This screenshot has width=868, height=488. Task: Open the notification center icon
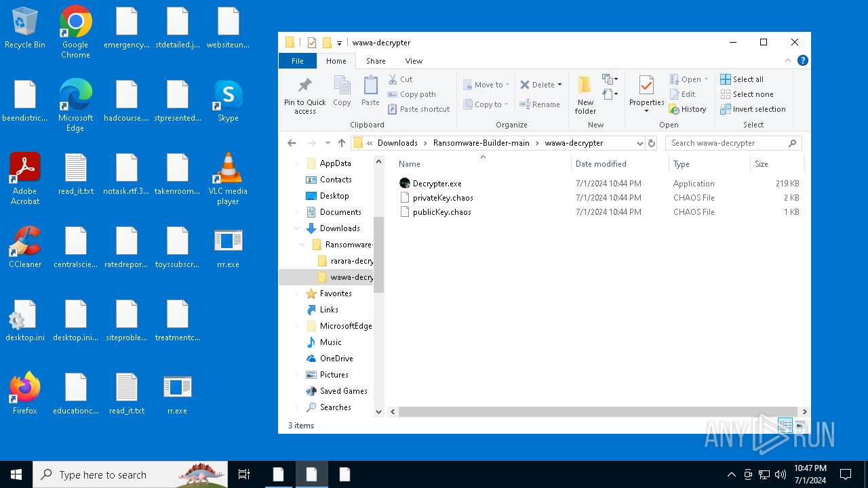[x=846, y=474]
